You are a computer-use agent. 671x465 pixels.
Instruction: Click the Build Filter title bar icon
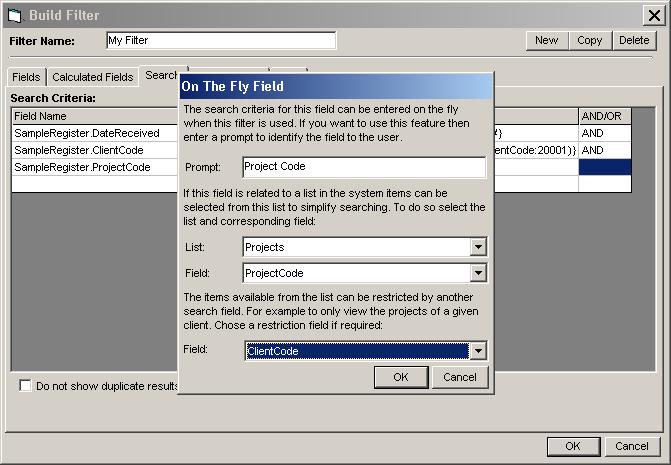[x=15, y=15]
